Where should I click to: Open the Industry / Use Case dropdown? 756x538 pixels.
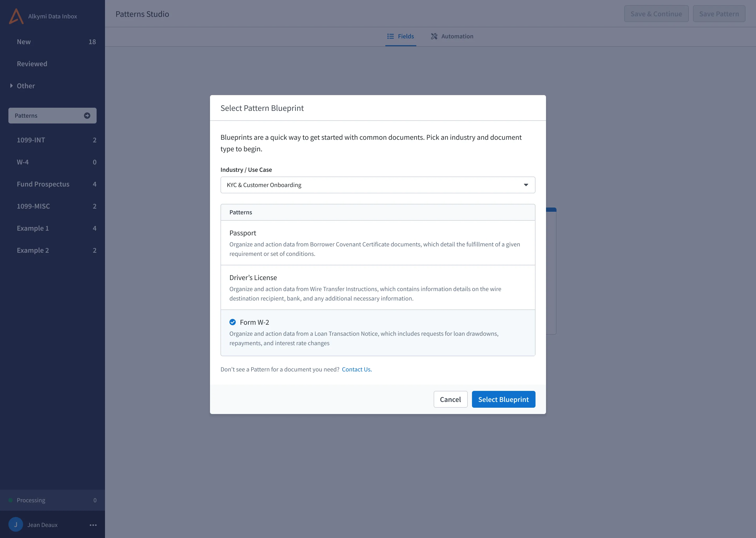(x=378, y=185)
